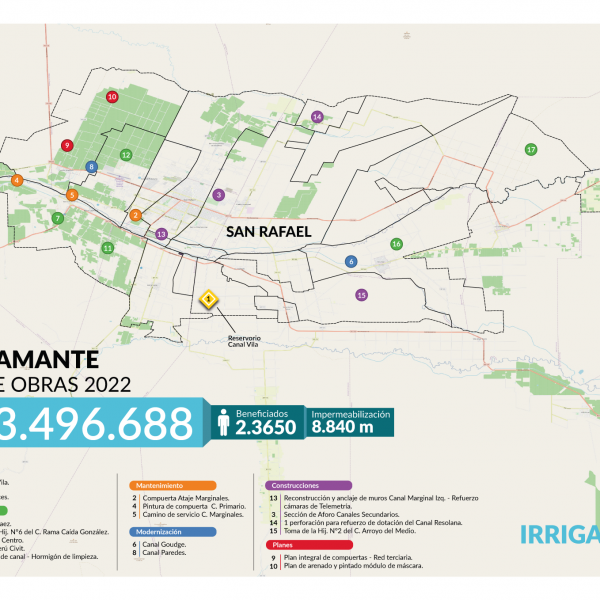Click the orange marker numbered 5
The height and width of the screenshot is (600, 600).
(x=72, y=195)
